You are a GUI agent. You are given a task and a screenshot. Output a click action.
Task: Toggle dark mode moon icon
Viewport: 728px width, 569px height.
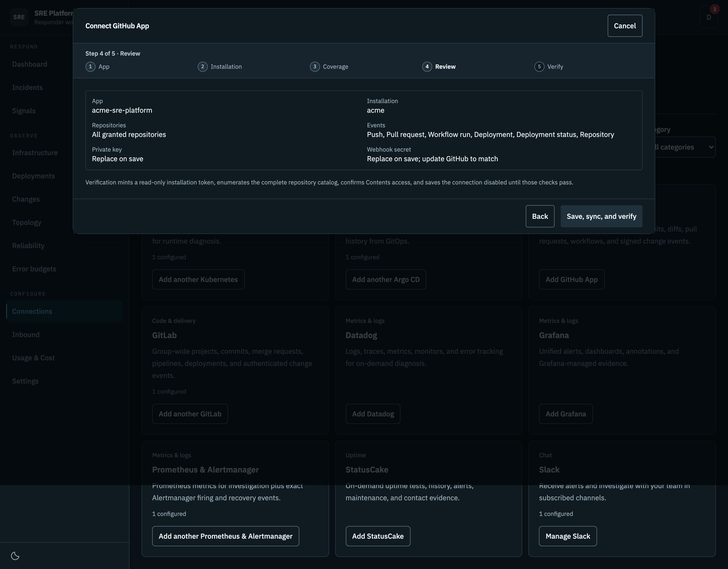(x=15, y=556)
